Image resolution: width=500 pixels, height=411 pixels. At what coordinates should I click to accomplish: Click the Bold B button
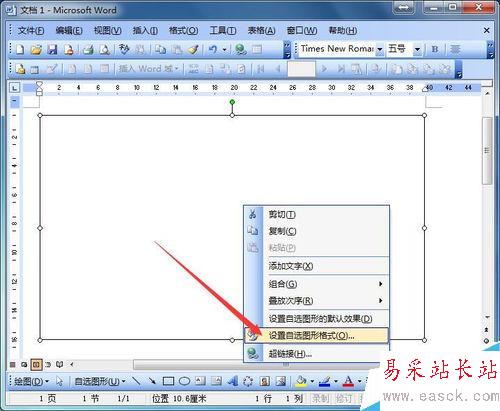pyautogui.click(x=435, y=49)
